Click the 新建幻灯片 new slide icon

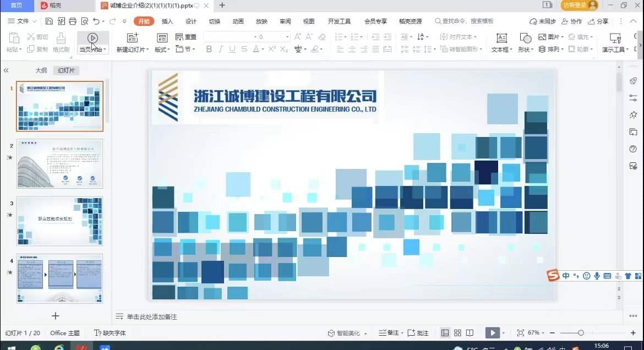click(x=132, y=38)
